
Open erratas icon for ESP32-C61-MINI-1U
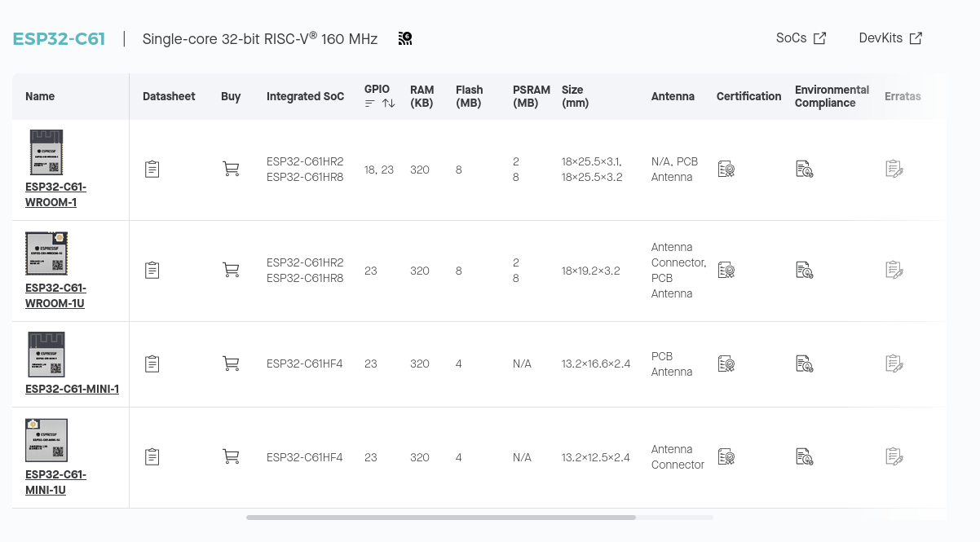coord(894,456)
